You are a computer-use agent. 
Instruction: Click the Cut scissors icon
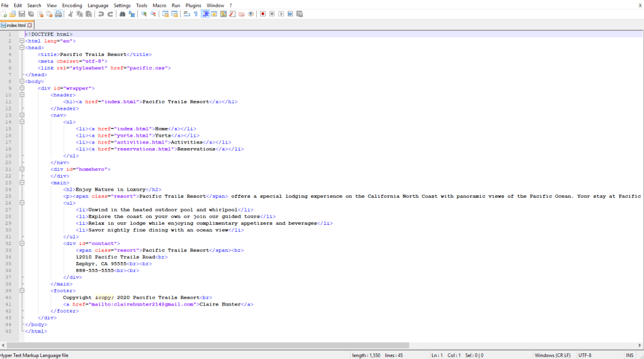coord(71,14)
